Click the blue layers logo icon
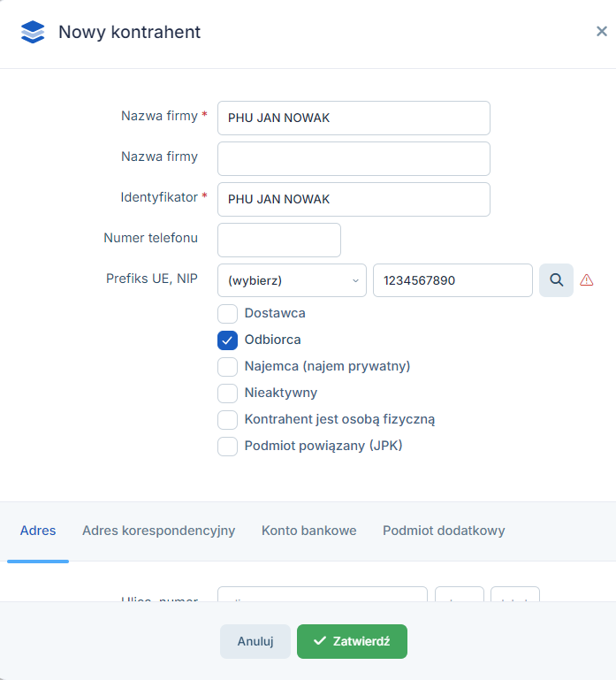This screenshot has height=680, width=616. click(33, 32)
